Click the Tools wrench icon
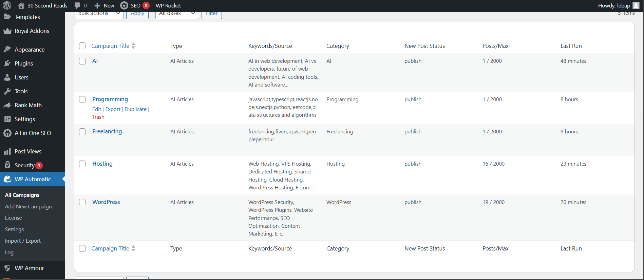The height and width of the screenshot is (280, 644). coord(7,91)
